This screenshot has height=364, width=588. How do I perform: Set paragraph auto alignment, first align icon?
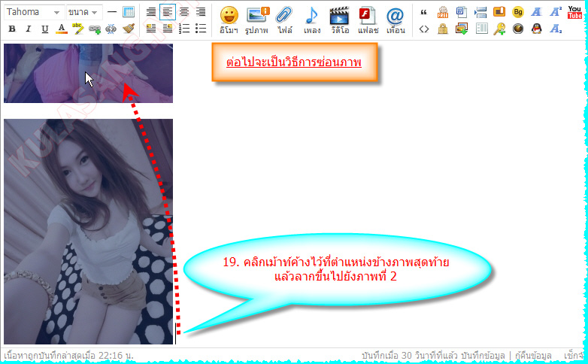pos(150,12)
